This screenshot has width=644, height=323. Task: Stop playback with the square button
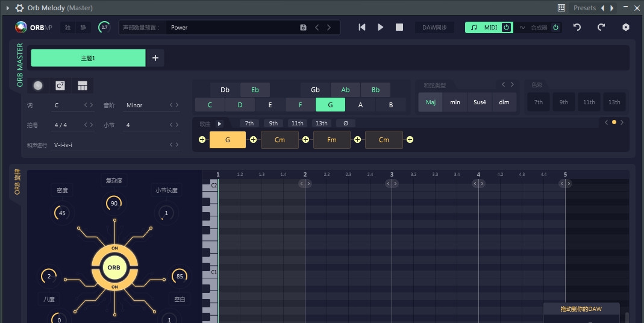399,27
